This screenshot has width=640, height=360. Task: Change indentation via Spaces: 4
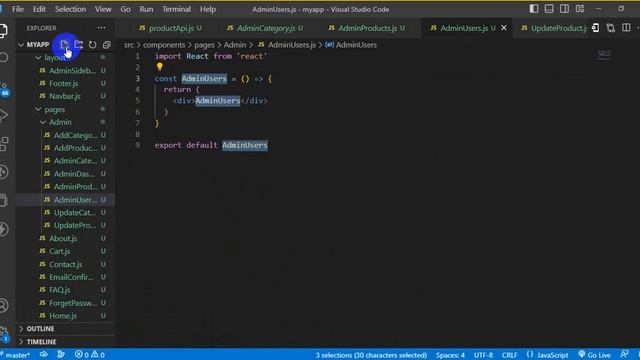[450, 355]
